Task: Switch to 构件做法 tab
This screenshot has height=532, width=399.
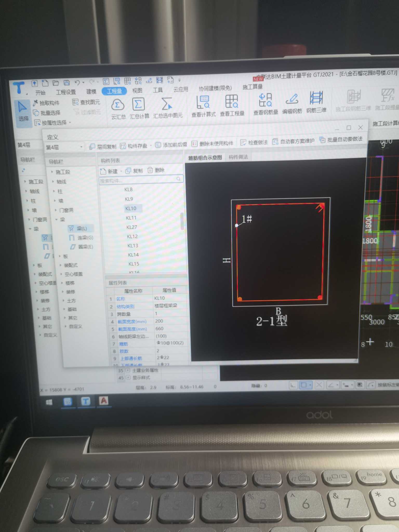Action: [238, 157]
